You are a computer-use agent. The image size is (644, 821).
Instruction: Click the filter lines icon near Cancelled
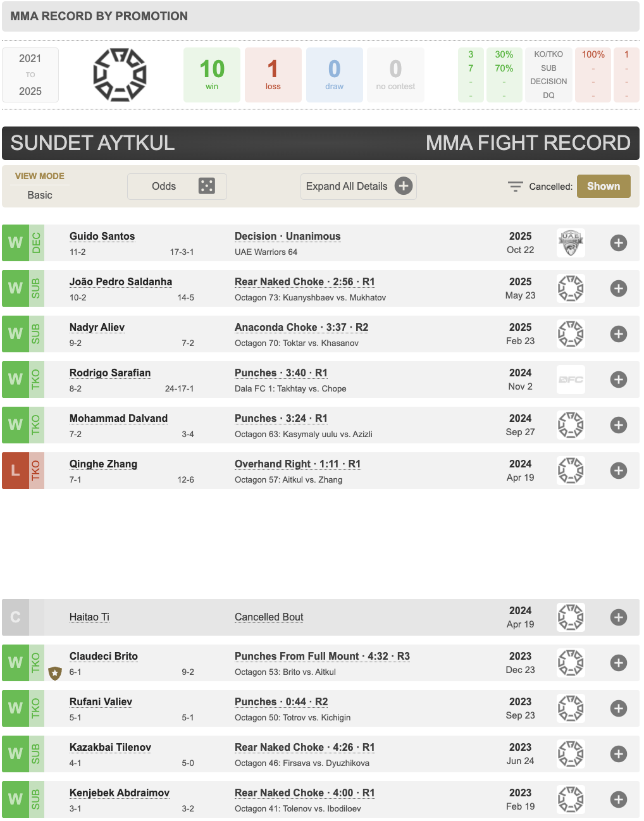[515, 187]
